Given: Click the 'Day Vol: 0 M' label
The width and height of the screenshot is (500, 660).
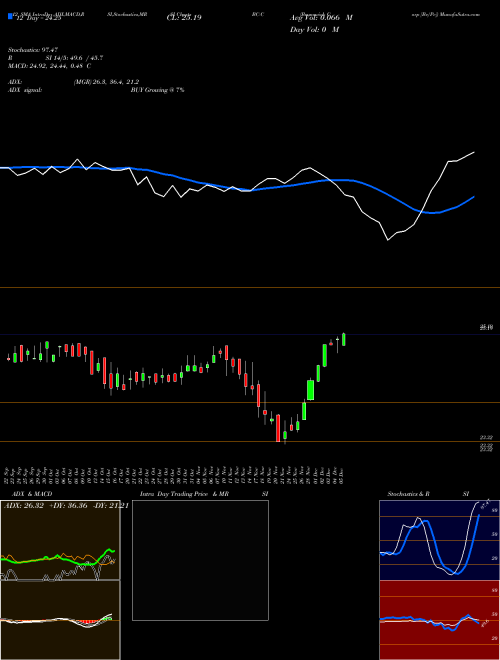Looking at the screenshot, I should click(x=314, y=30).
